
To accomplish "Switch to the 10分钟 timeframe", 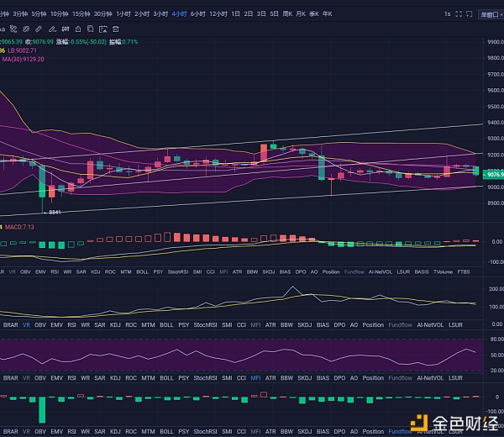I will tap(60, 14).
